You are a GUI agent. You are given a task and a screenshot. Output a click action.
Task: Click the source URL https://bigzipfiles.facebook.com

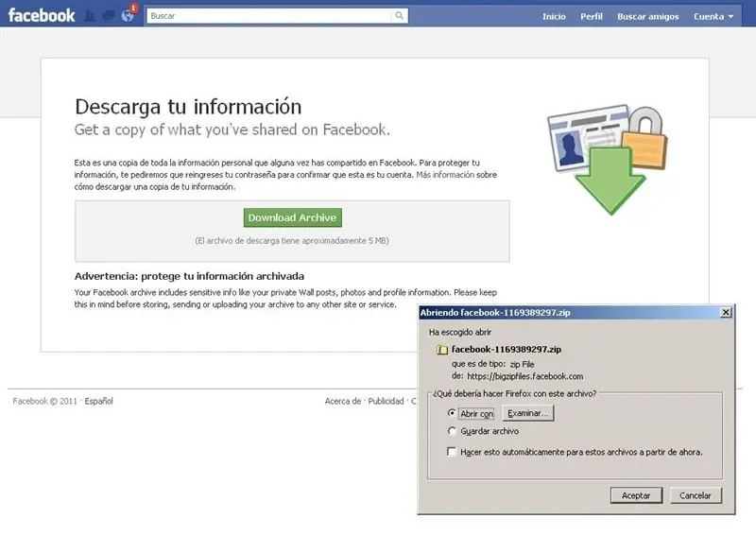pyautogui.click(x=525, y=376)
